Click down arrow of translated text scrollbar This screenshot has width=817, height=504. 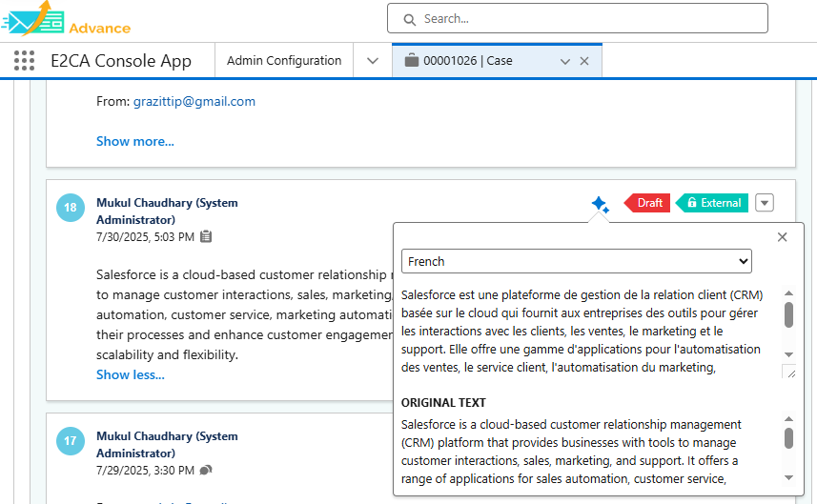[788, 354]
